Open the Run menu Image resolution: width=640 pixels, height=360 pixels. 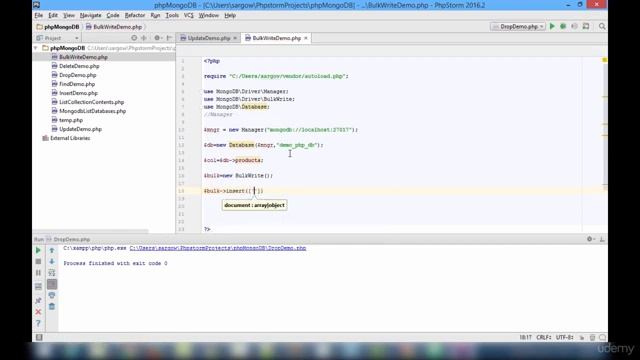pyautogui.click(x=155, y=16)
